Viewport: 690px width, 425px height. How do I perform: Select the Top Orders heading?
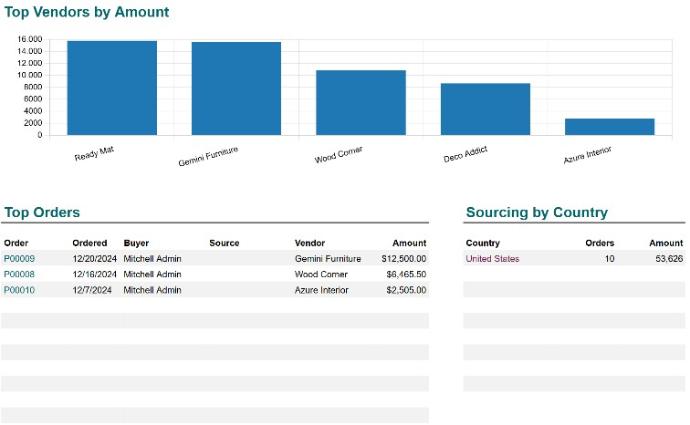tap(42, 212)
